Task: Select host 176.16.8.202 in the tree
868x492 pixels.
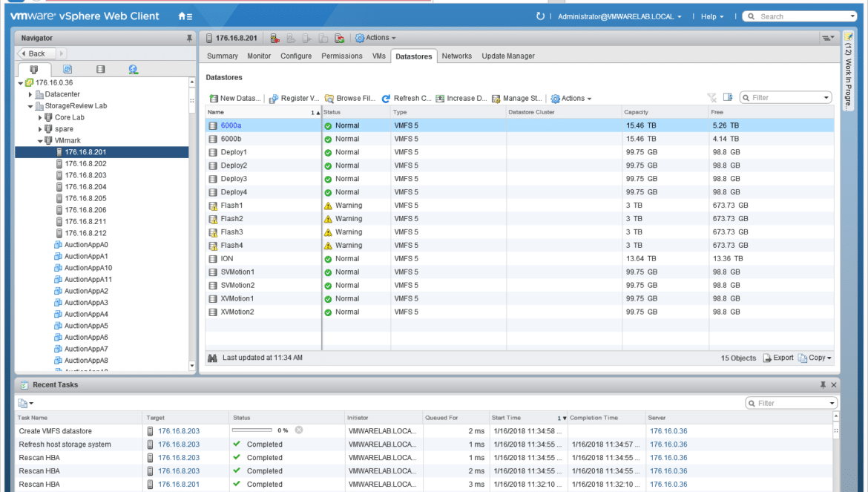Action: pyautogui.click(x=85, y=164)
